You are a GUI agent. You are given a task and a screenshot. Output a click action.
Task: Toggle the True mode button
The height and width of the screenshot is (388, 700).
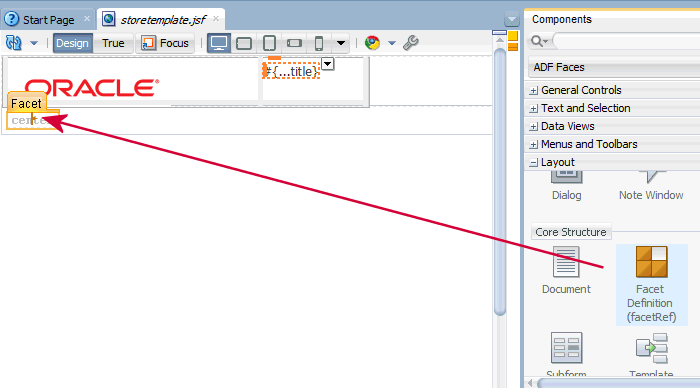pyautogui.click(x=113, y=43)
